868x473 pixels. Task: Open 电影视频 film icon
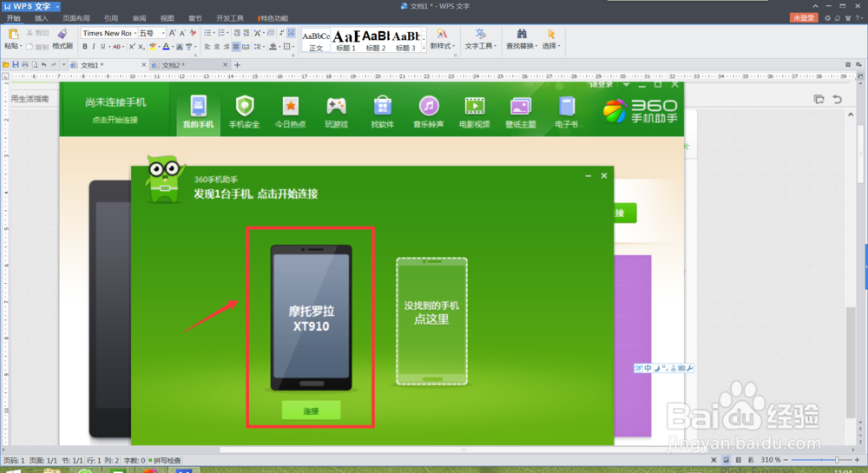tap(475, 112)
